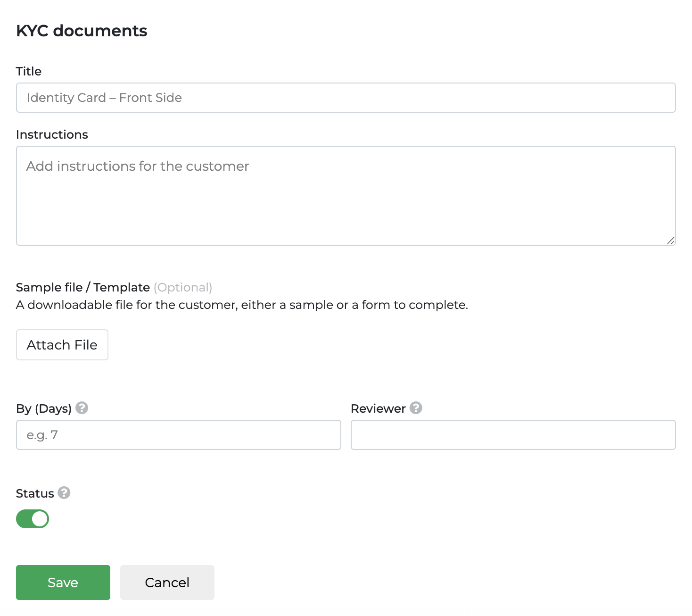The height and width of the screenshot is (616, 692).
Task: Click the Status label text
Action: (x=35, y=493)
